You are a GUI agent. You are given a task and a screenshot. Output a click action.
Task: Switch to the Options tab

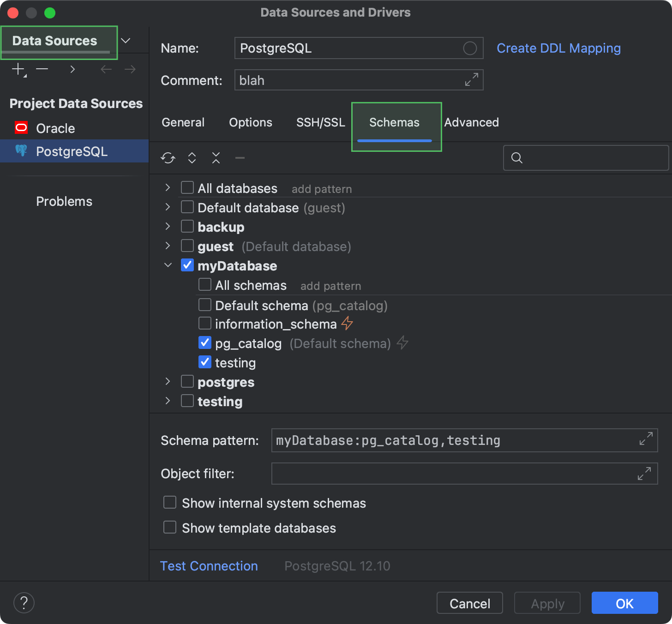pos(250,122)
